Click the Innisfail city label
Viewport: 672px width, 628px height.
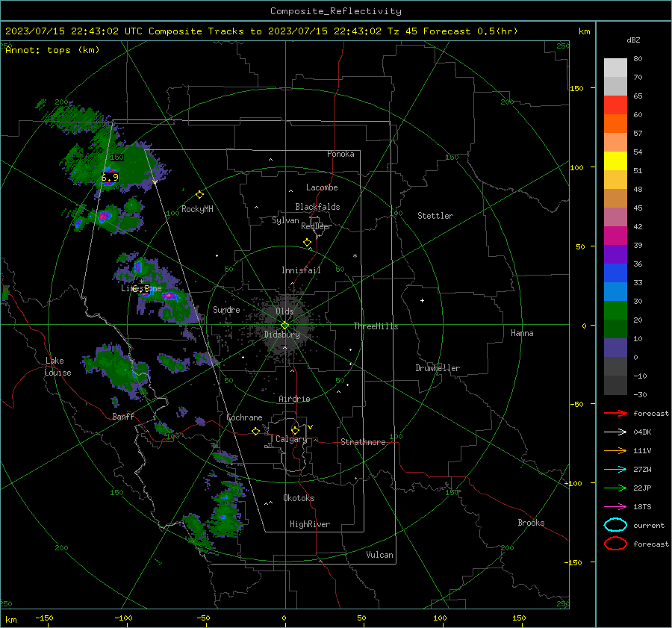(301, 270)
